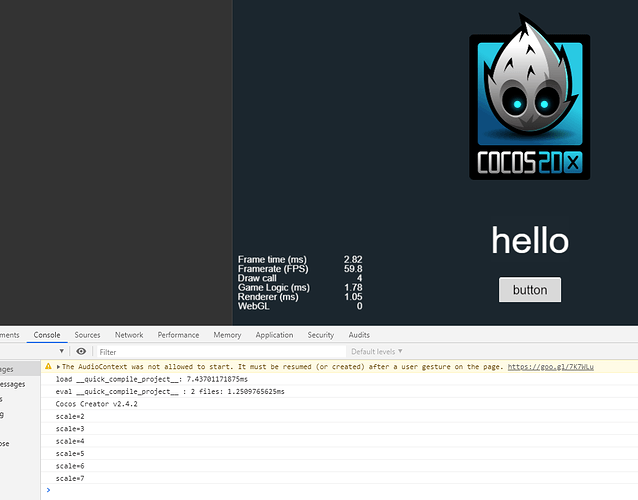Toggle the live expression eye icon
Screen dimensions: 638x500
pos(81,351)
